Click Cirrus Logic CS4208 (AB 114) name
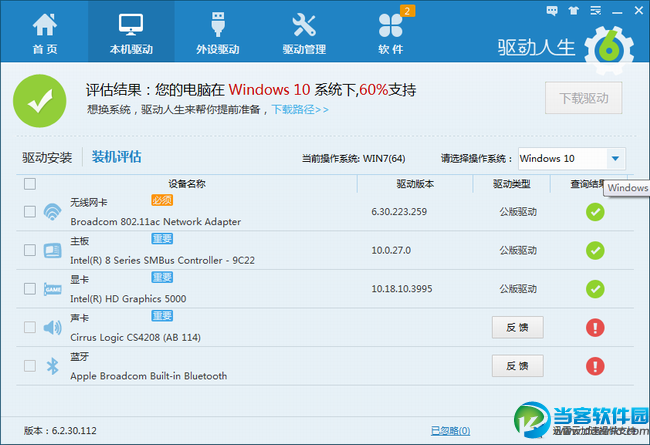Viewport: 650px width, 445px height. 136,338
